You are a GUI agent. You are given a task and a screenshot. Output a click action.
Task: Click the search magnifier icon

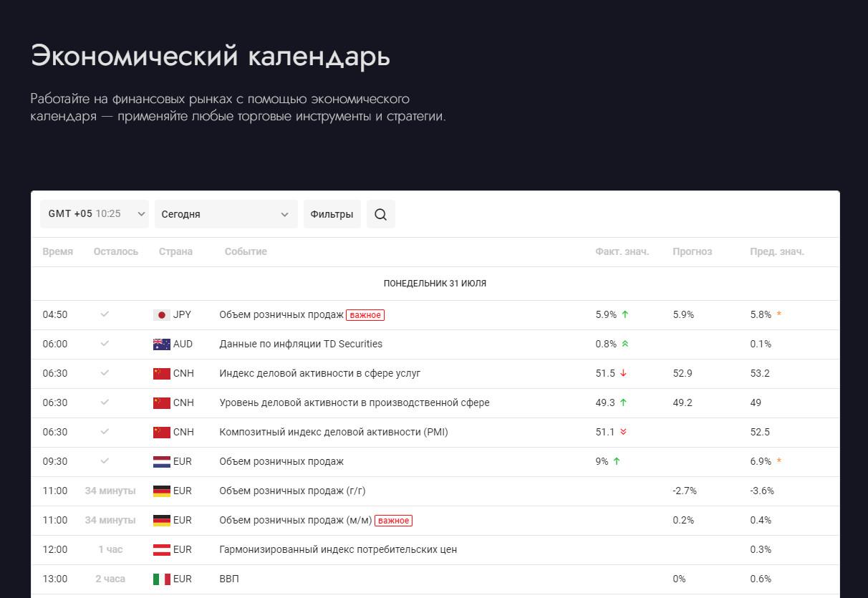[x=380, y=214]
